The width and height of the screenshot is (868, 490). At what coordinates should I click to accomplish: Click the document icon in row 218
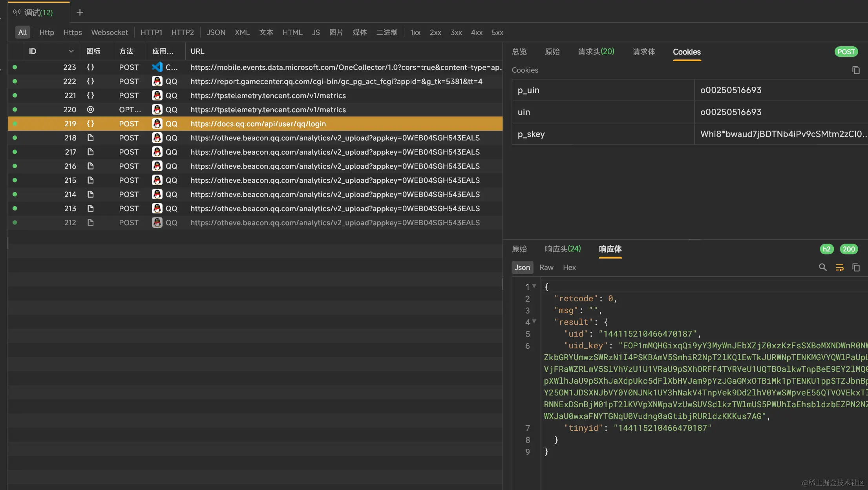pos(90,138)
